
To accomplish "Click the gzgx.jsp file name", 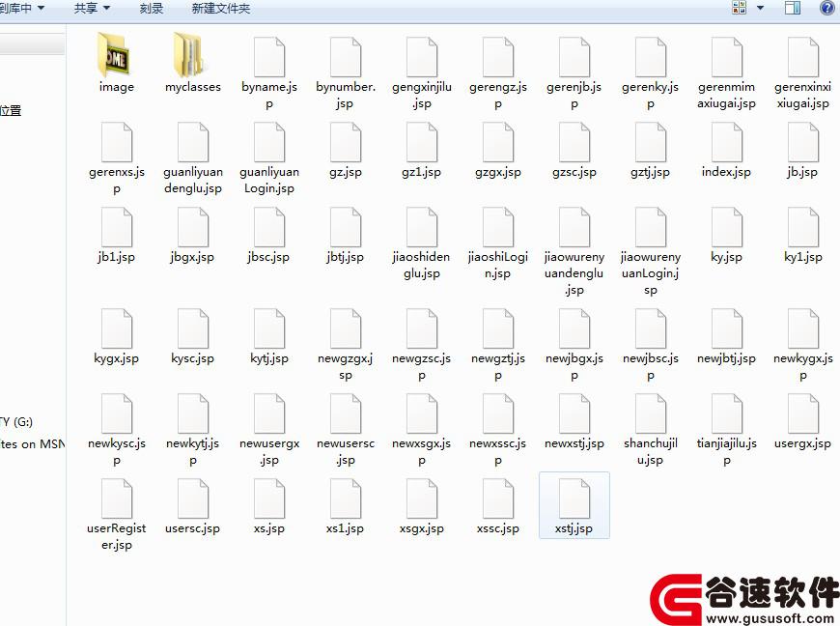I will coord(497,172).
